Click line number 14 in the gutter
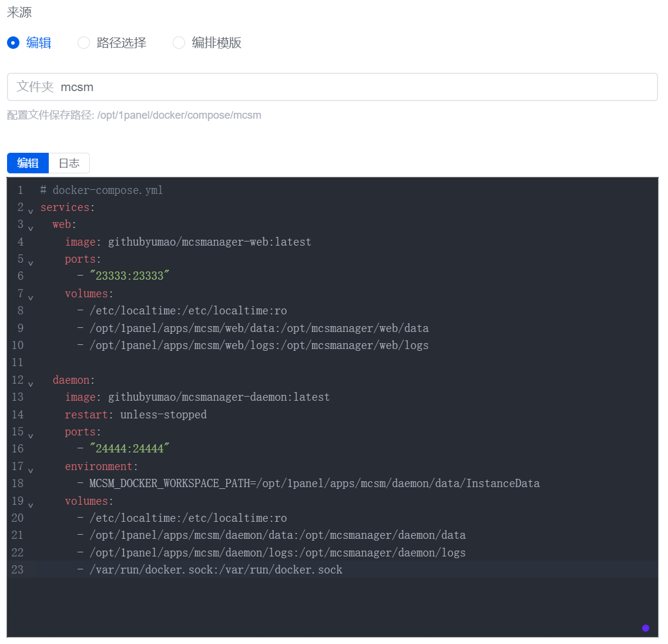Image resolution: width=668 pixels, height=644 pixels. point(18,414)
